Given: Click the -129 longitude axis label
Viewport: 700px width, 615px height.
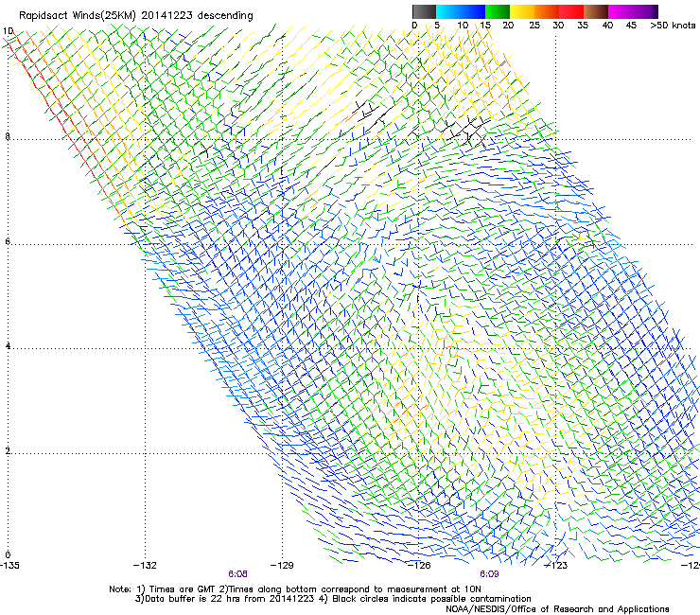Looking at the screenshot, I should (x=282, y=566).
